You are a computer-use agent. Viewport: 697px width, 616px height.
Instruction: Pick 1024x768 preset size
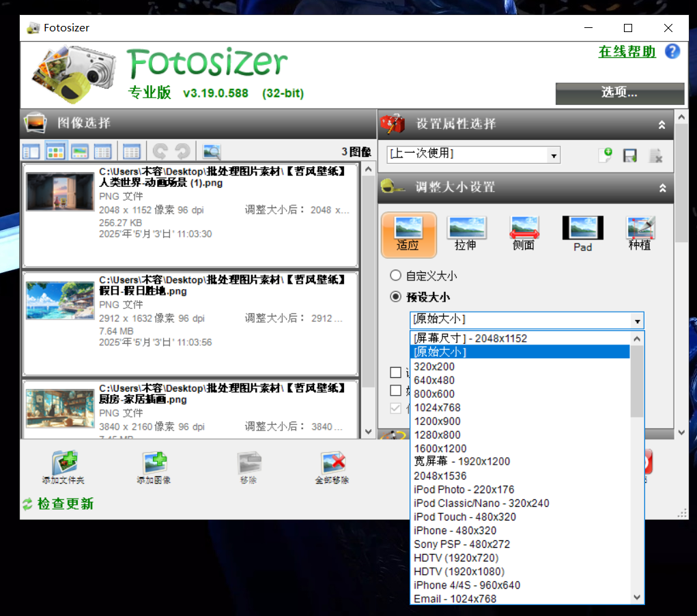pyautogui.click(x=520, y=407)
